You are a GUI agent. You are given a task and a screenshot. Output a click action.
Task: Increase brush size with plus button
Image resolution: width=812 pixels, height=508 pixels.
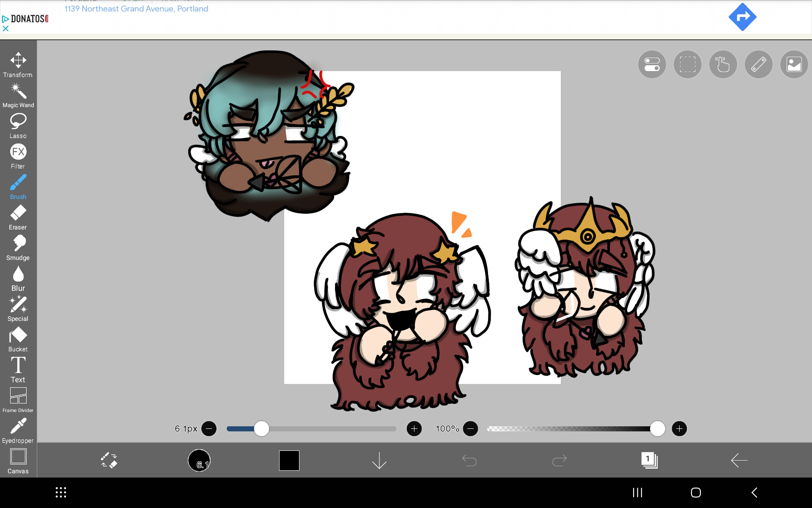coord(414,429)
